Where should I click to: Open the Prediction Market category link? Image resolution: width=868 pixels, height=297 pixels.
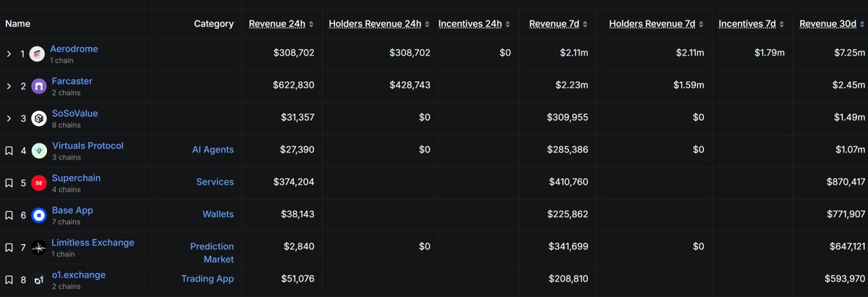(212, 253)
